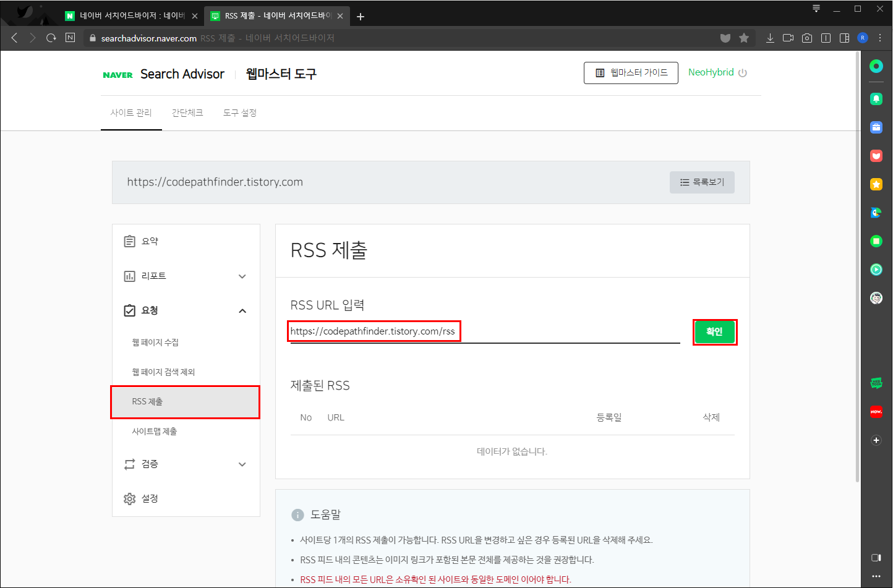Screen dimensions: 893x588
Task: Close the RSS 제출 tab
Action: [340, 16]
